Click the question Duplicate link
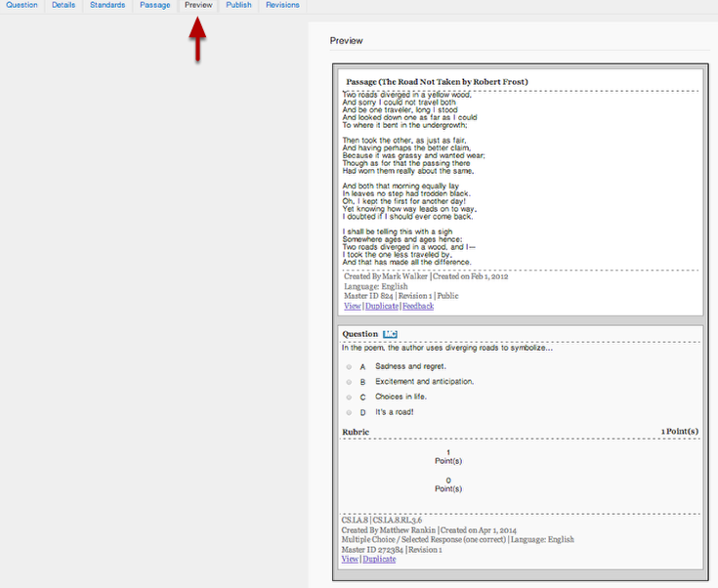718x588 pixels. (x=379, y=559)
